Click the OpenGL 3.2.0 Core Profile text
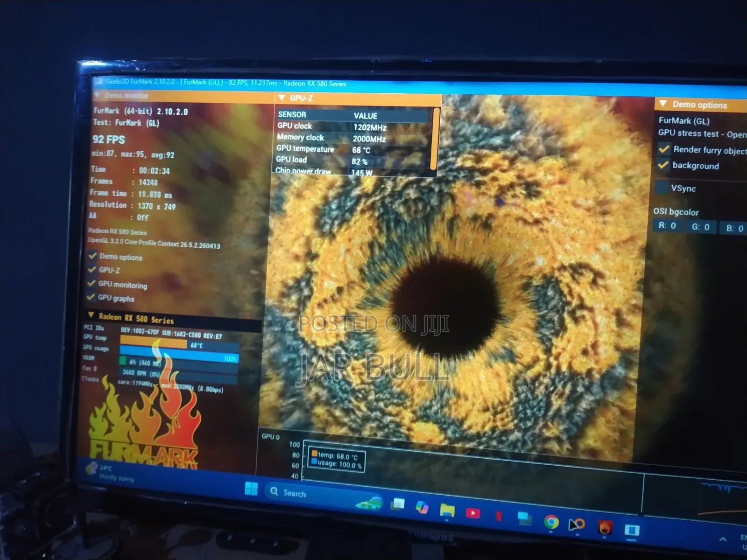The image size is (747, 560). tap(154, 243)
